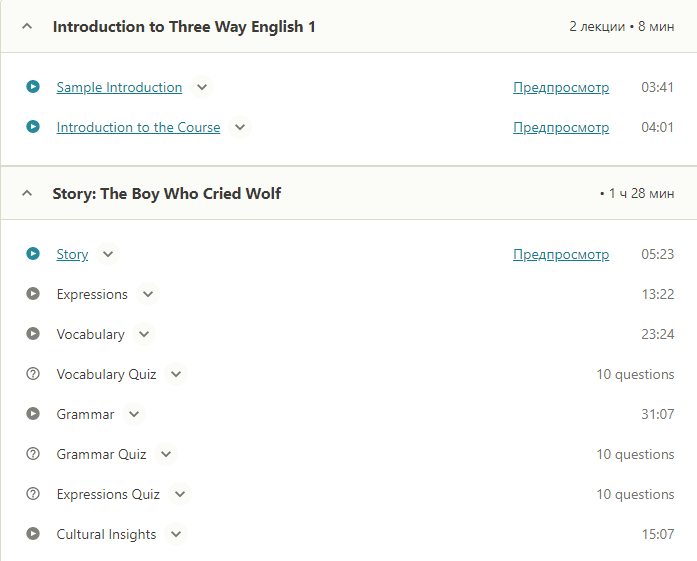Show the Cultural Insights description chevron
The height and width of the screenshot is (561, 697).
(176, 534)
